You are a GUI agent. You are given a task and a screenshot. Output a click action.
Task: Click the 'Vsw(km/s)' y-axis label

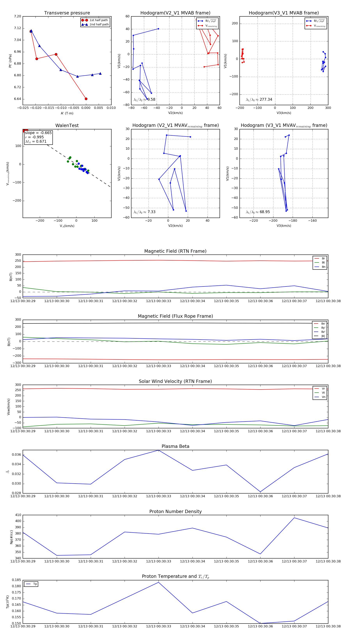point(9,407)
